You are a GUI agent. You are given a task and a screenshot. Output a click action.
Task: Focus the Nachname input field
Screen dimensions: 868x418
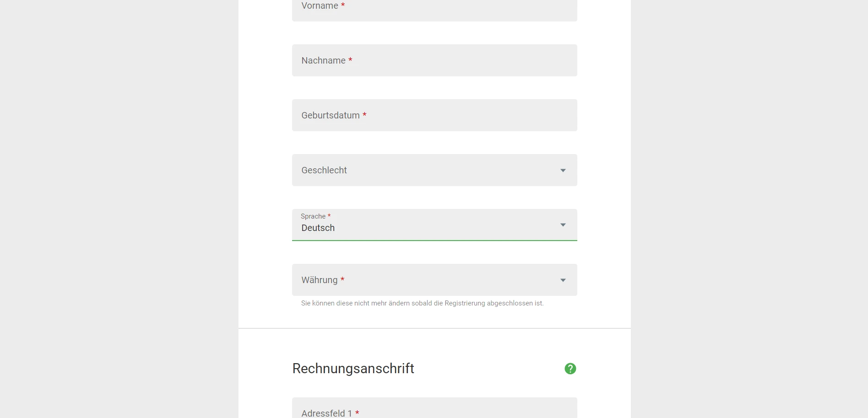click(434, 60)
